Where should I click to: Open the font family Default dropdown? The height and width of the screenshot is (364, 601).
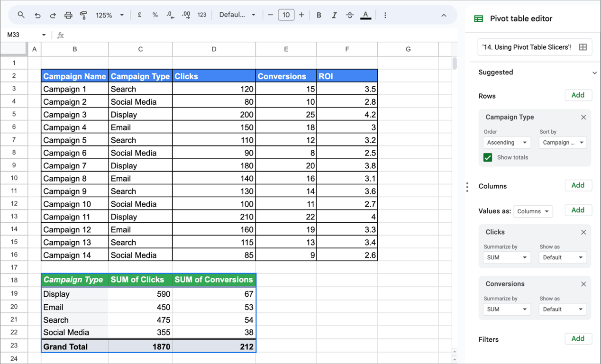click(237, 15)
